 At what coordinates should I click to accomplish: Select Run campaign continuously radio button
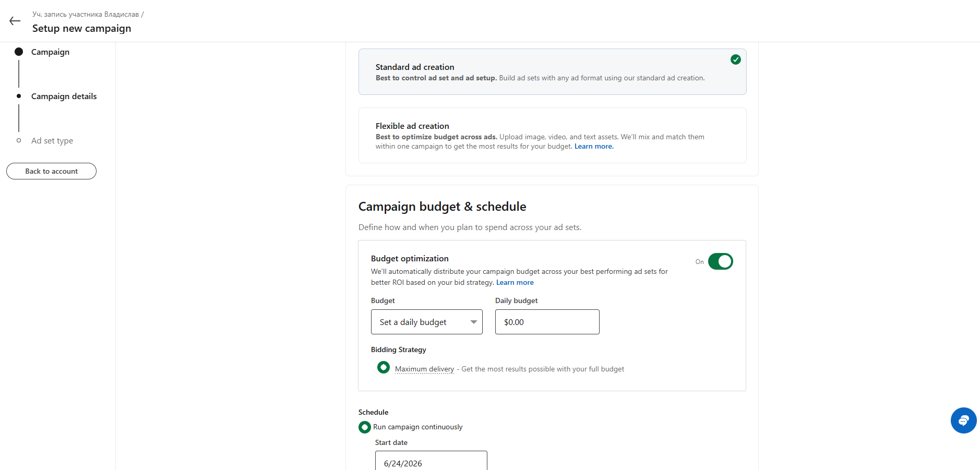(365, 427)
